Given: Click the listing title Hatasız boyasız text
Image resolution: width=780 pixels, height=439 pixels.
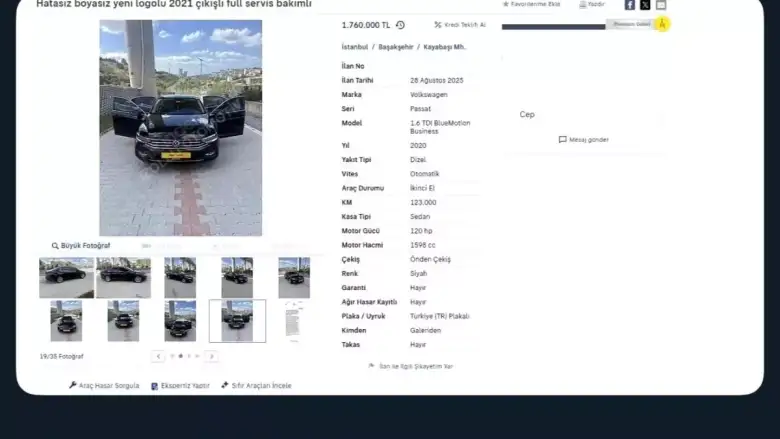Looking at the screenshot, I should 174,4.
